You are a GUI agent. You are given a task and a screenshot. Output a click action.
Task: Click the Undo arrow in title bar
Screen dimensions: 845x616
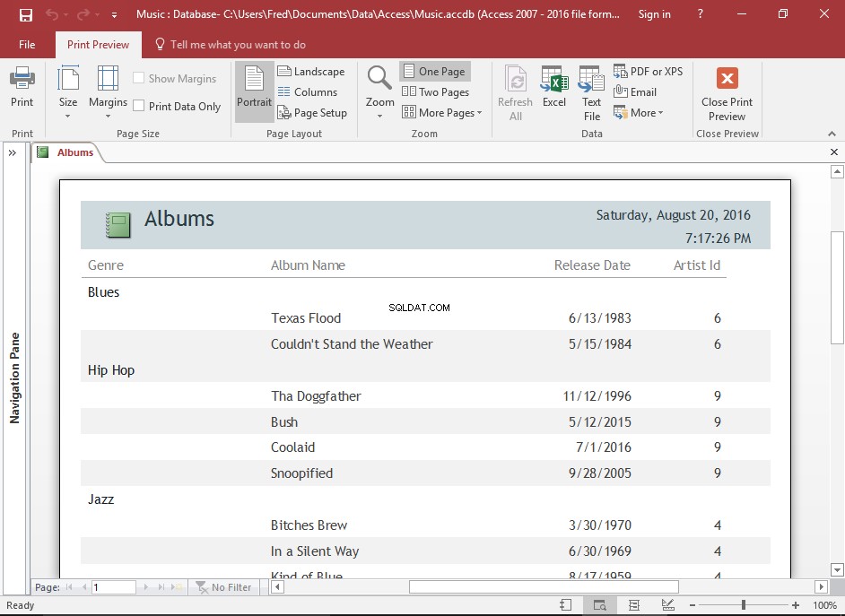[52, 14]
